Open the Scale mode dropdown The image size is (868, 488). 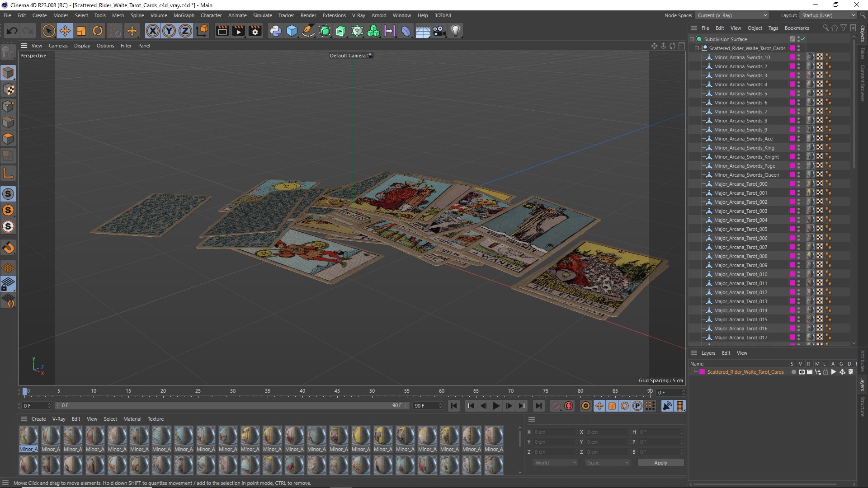point(608,463)
